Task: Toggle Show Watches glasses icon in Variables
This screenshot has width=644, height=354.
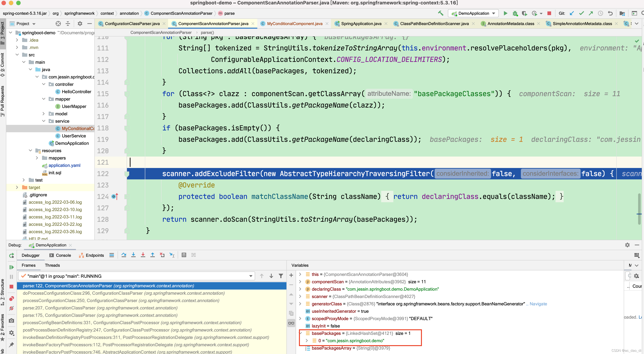Action: click(x=291, y=323)
